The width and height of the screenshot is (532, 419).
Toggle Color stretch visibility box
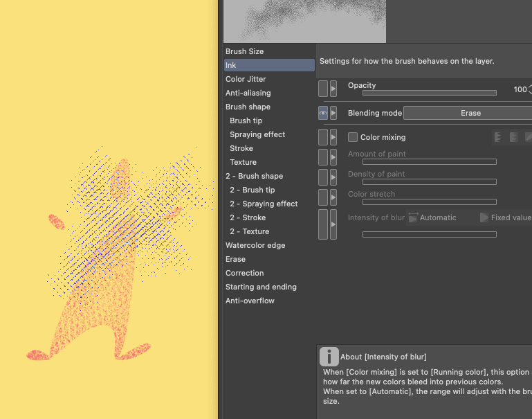[x=323, y=197]
